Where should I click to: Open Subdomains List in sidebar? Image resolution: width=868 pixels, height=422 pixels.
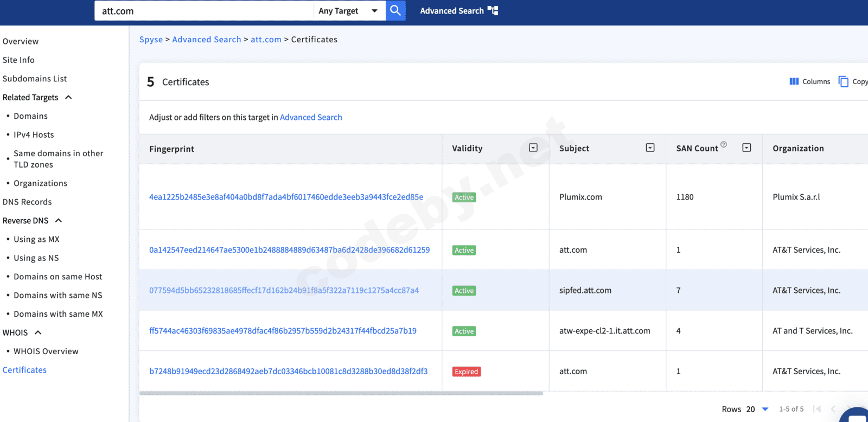click(x=35, y=79)
